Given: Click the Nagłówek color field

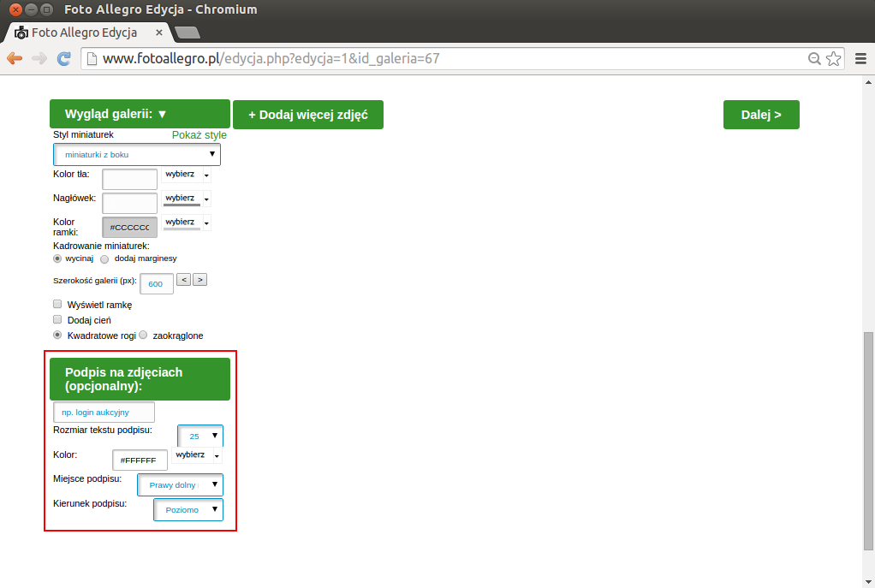Looking at the screenshot, I should 129,203.
